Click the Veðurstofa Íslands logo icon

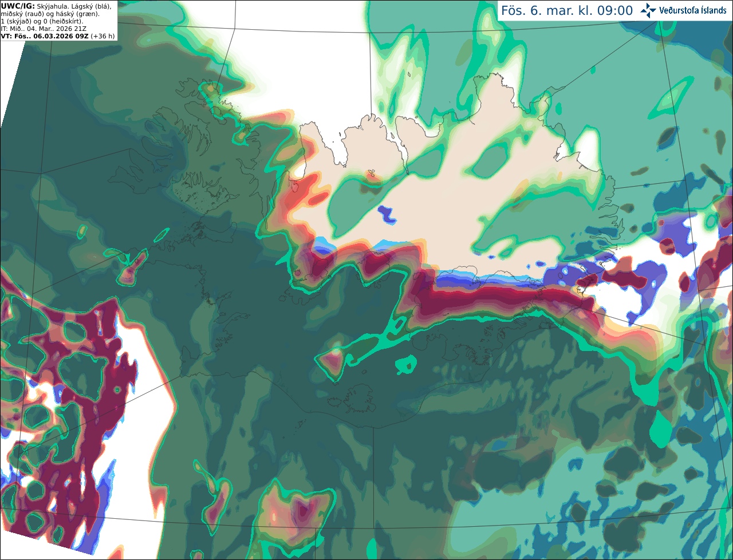648,10
